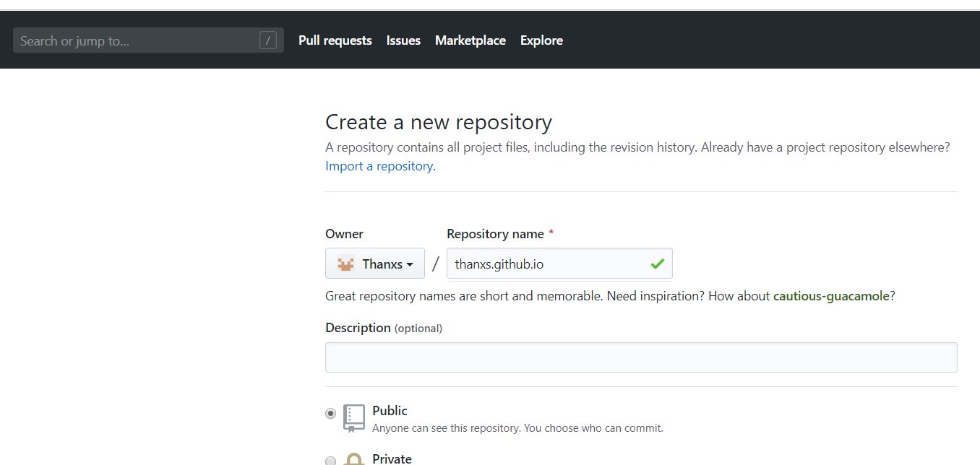980x465 pixels.
Task: Click the green checkmark in repository name field
Action: click(x=657, y=264)
